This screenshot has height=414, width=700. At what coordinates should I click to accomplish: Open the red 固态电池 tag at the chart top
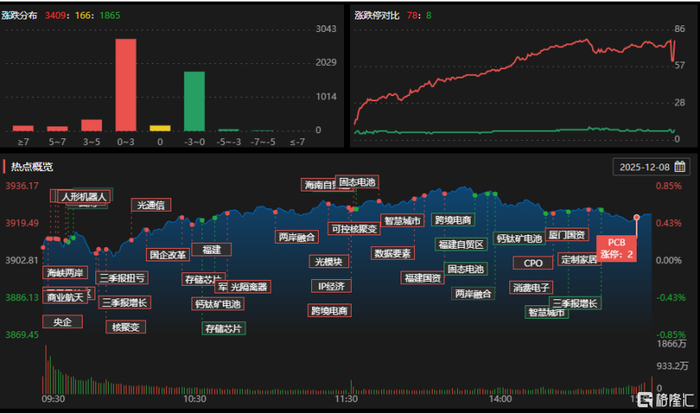[357, 182]
